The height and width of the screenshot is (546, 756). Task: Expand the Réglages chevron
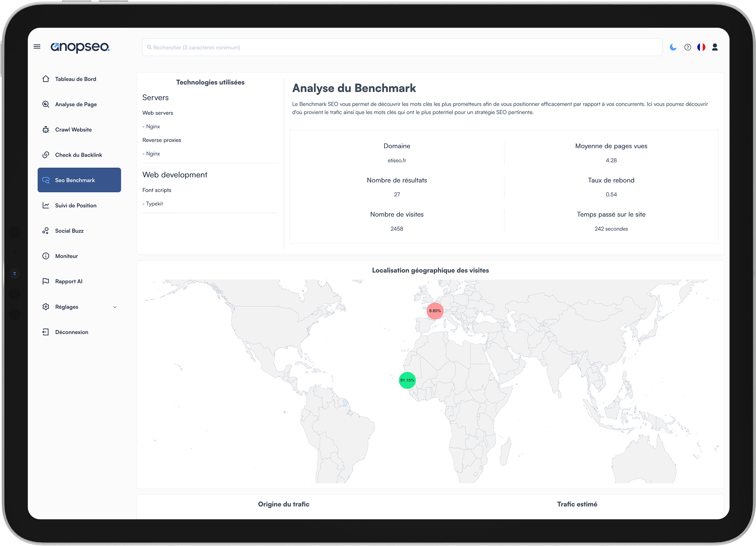(115, 307)
